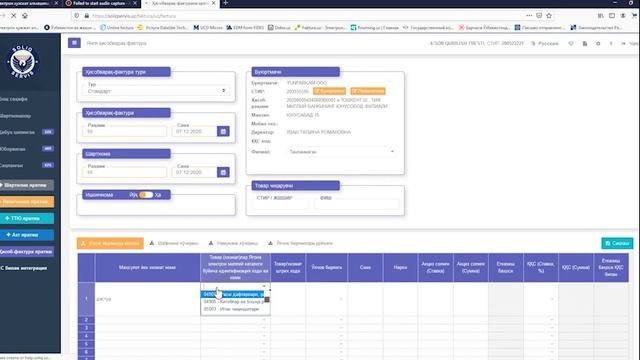
Task: Select row header number 2 in table
Action: pyautogui.click(x=86, y=320)
